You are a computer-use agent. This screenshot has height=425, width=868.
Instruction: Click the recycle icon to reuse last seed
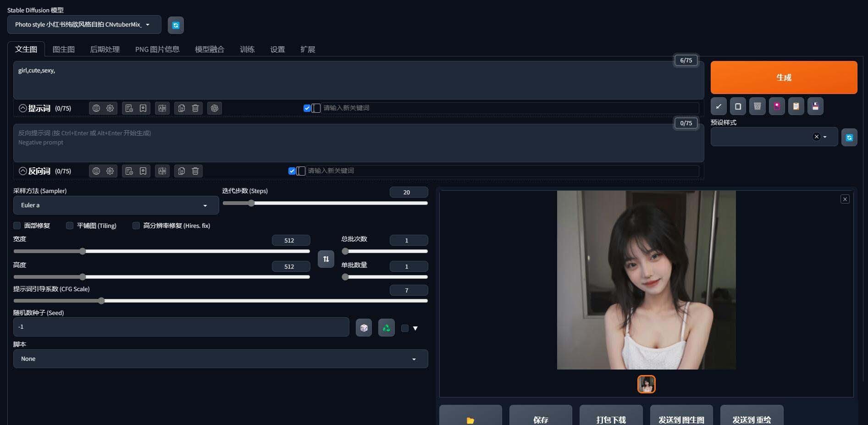386,327
